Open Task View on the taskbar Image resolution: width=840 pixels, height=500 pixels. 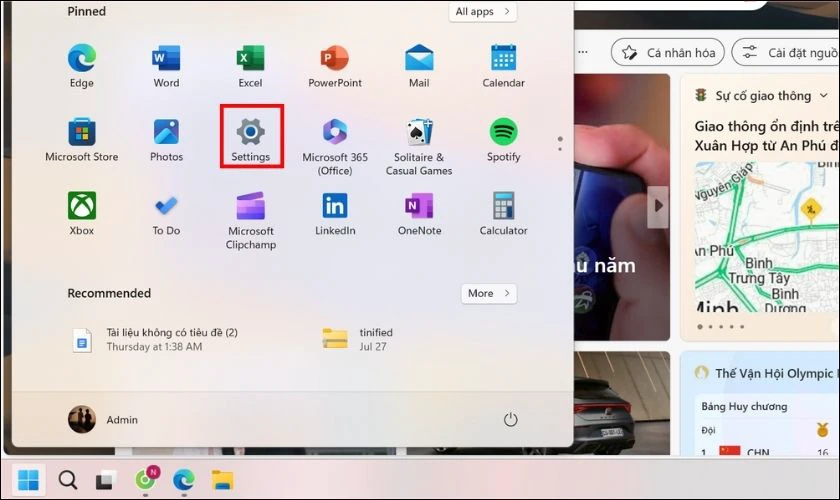coord(106,480)
